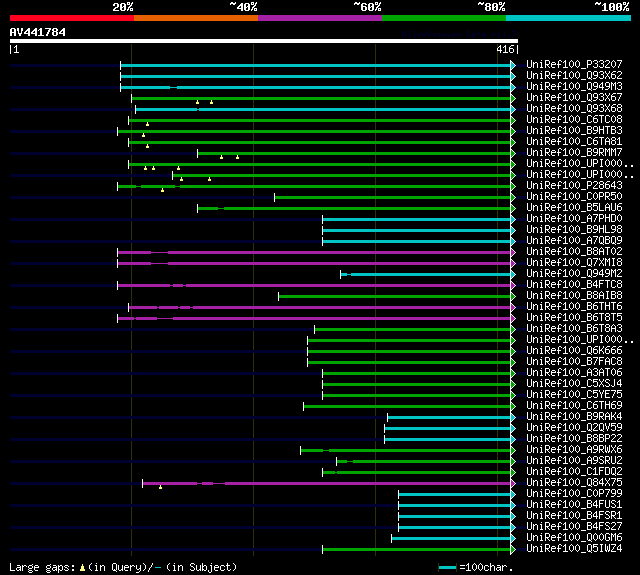Select the UniRef100_B4FUS1 label
This screenshot has width=640, height=575.
coord(574,505)
